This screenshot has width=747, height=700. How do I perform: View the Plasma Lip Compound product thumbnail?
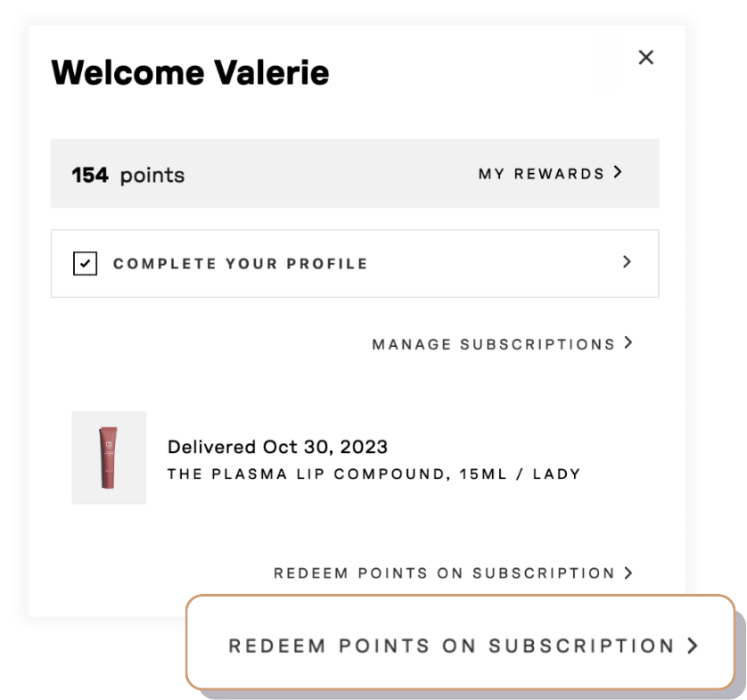point(109,457)
